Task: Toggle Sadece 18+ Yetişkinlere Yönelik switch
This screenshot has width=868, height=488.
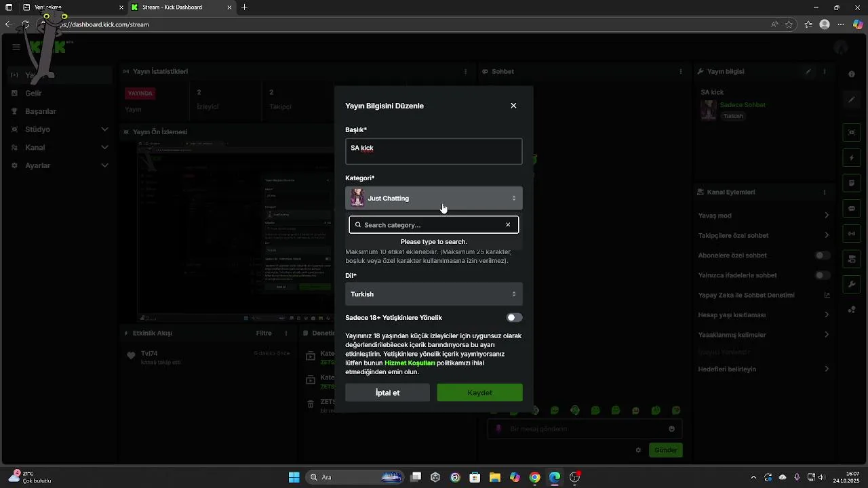Action: point(515,317)
